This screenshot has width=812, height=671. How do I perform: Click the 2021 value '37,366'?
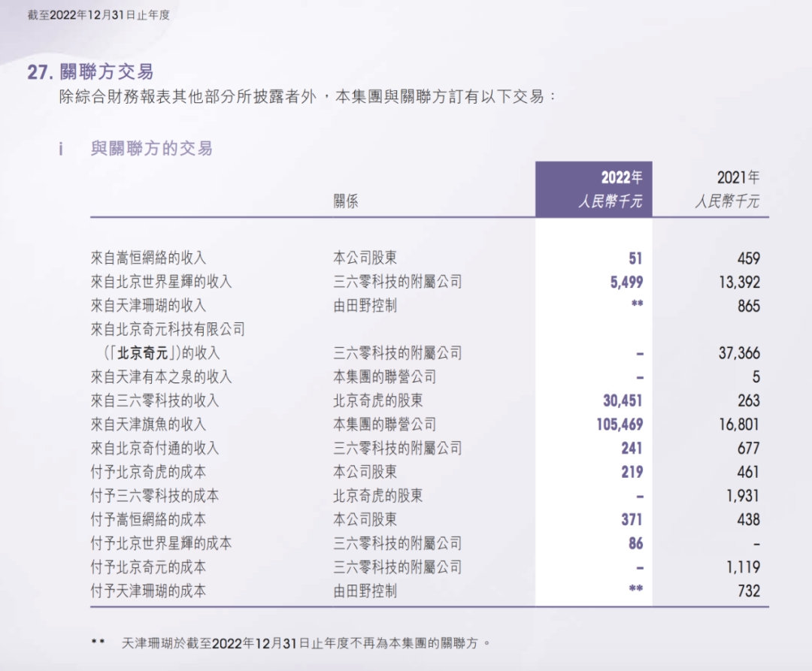point(740,353)
